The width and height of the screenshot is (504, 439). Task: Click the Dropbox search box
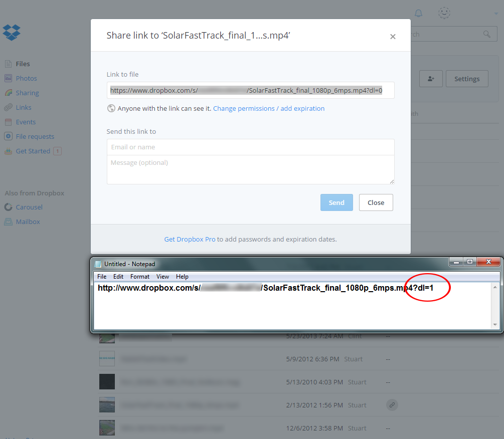click(454, 34)
